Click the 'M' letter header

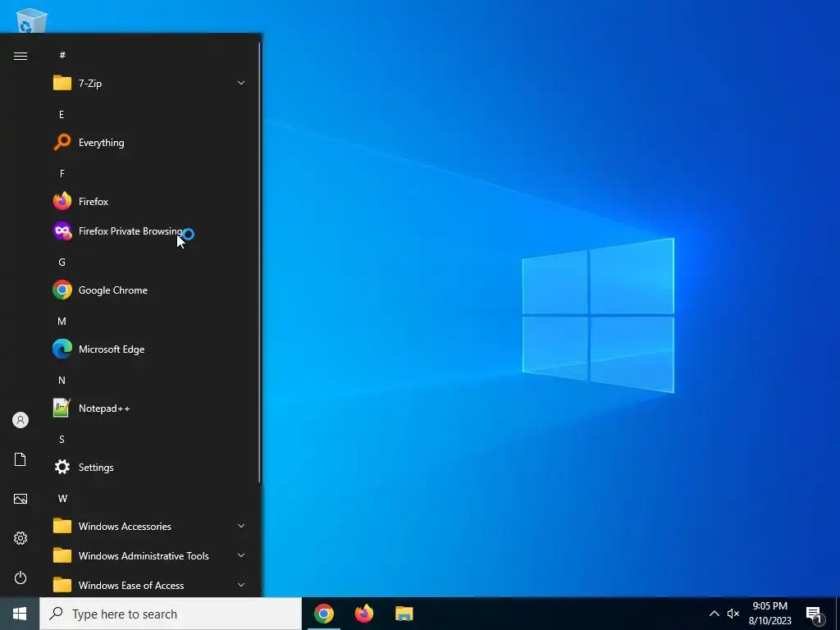coord(62,321)
